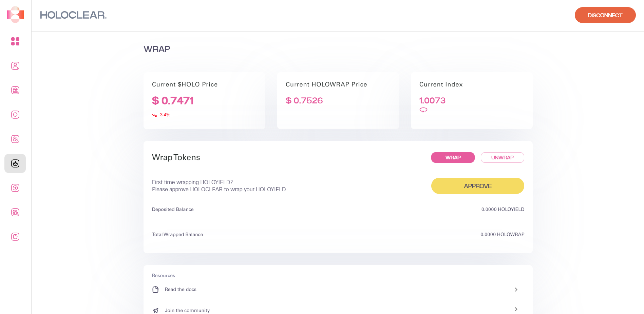
Task: Click the $ 0.7471 HOLO price value
Action: pyautogui.click(x=173, y=100)
